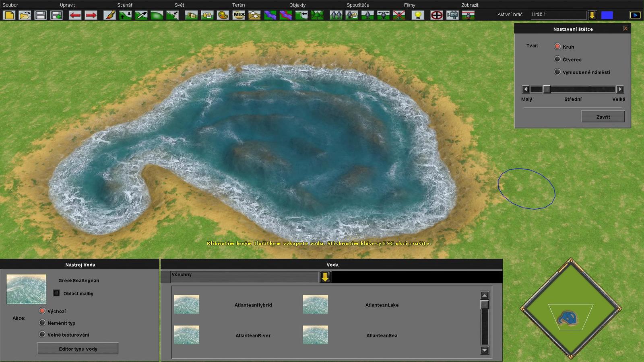Select Vyhloubené náměstí brush shape
644x362 pixels.
(x=557, y=72)
